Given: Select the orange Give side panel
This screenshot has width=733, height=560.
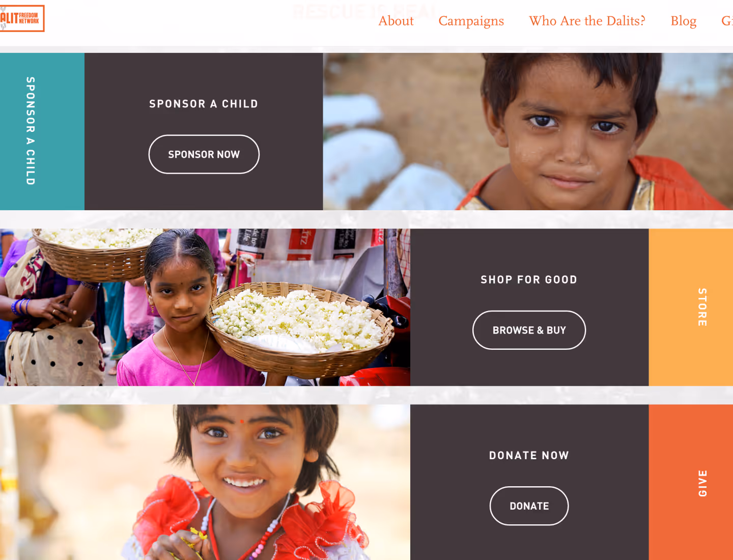Looking at the screenshot, I should click(x=691, y=482).
